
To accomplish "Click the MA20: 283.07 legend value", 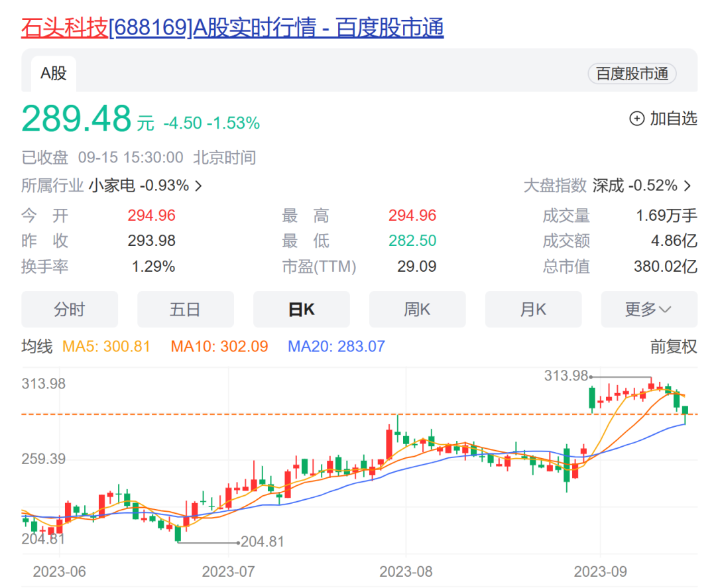I will tap(336, 347).
